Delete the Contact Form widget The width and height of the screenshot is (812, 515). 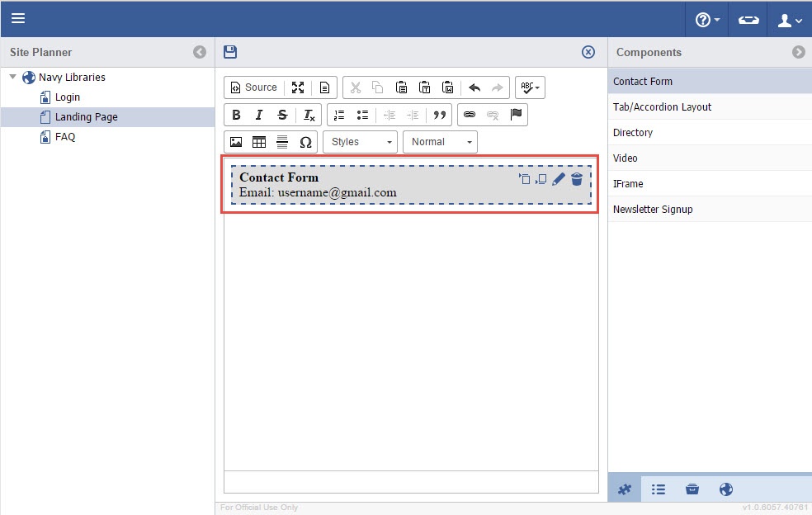pyautogui.click(x=577, y=179)
